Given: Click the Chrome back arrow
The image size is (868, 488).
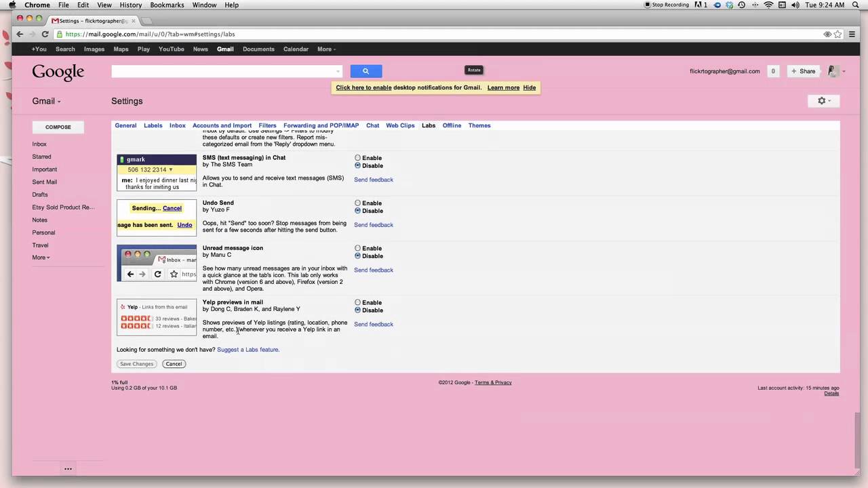Looking at the screenshot, I should click(x=20, y=34).
